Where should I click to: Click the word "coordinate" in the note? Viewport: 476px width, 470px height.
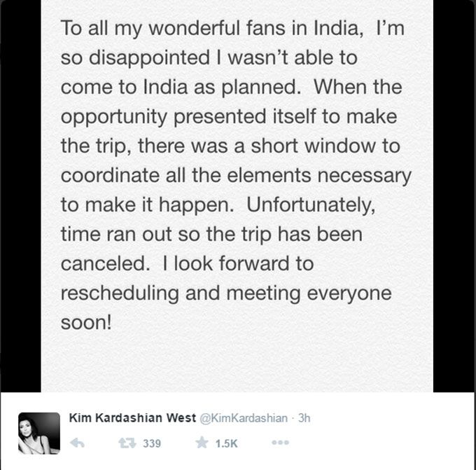(x=110, y=176)
